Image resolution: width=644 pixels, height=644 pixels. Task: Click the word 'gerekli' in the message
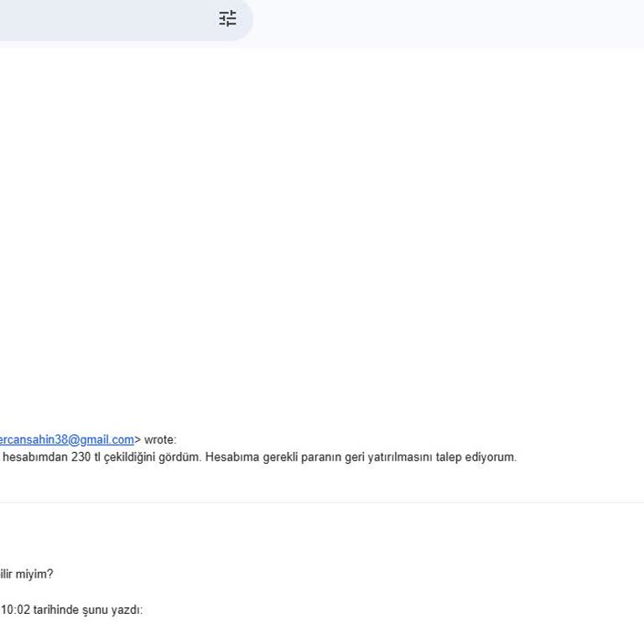click(x=280, y=457)
